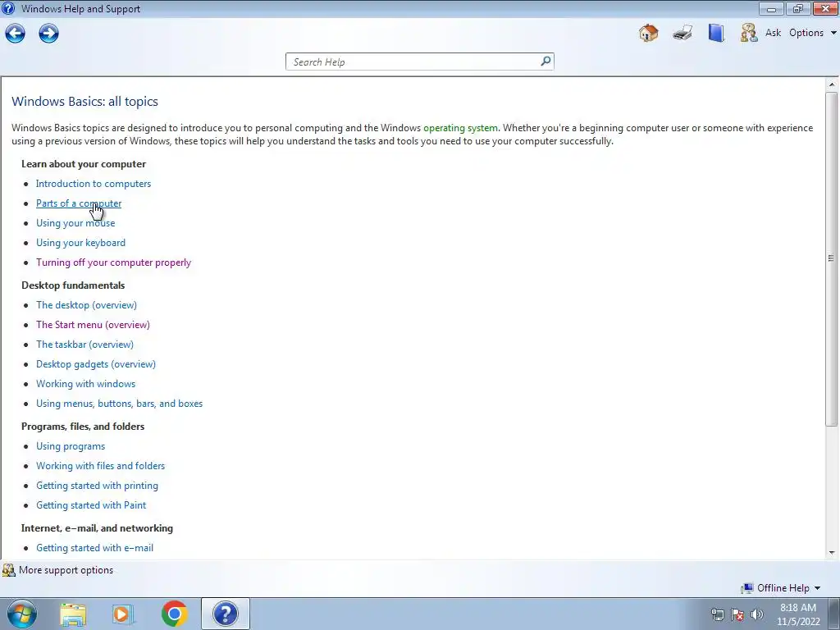Open the Options dropdown menu
840x630 pixels.
[x=812, y=33]
